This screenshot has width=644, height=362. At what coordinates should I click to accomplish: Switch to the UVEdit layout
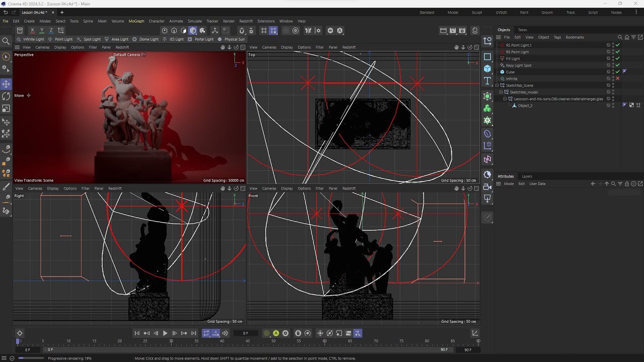click(501, 12)
